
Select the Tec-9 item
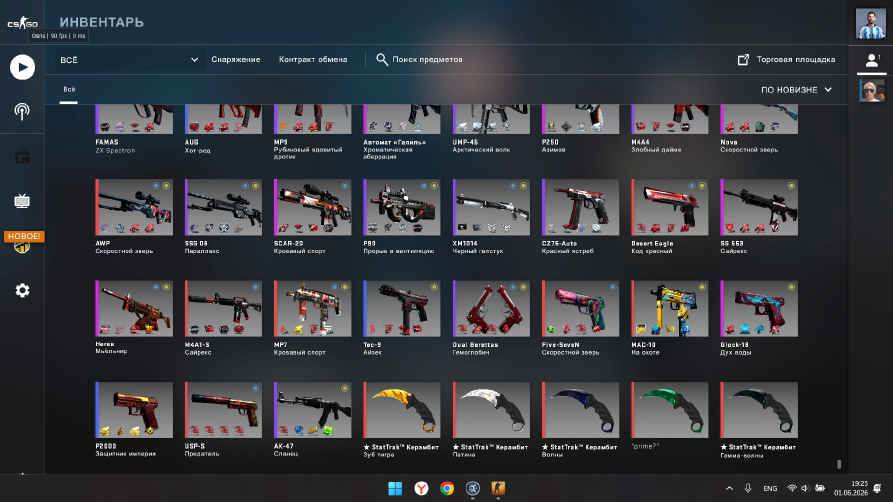[x=402, y=308]
